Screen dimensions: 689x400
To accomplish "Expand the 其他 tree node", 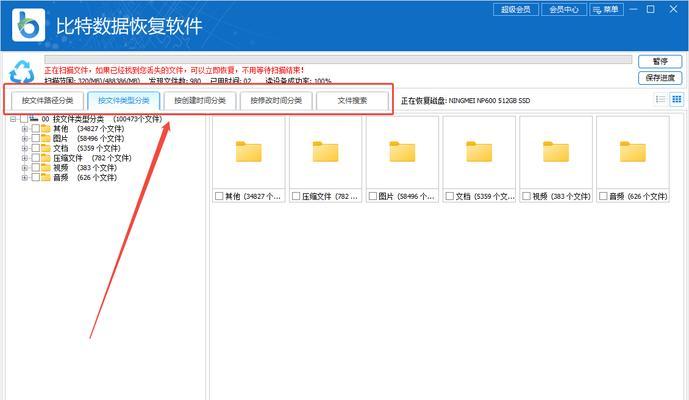I will [25, 129].
